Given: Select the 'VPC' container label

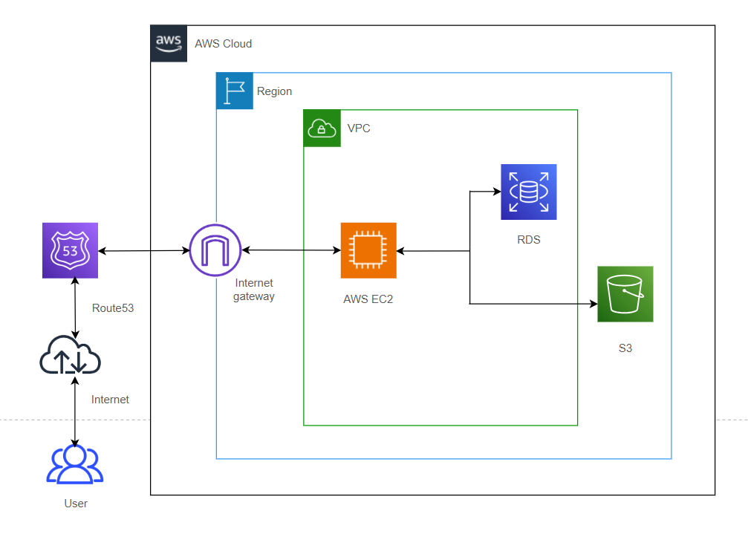Looking at the screenshot, I should point(359,128).
